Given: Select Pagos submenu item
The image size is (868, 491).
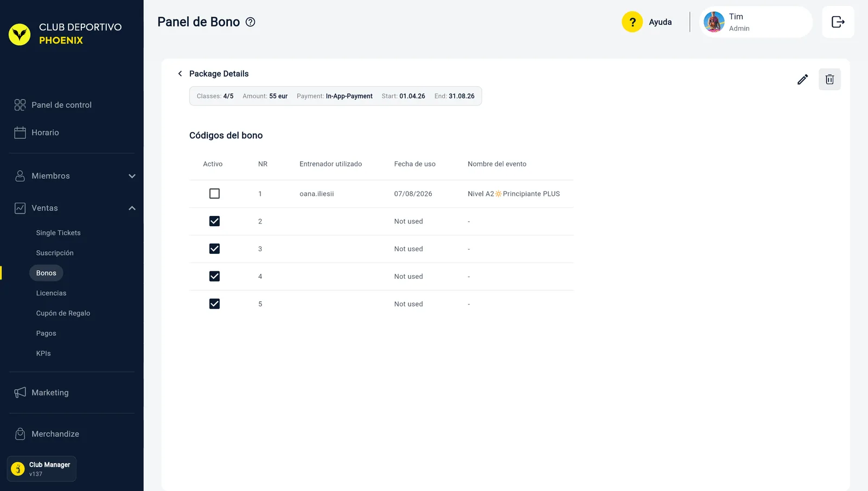Looking at the screenshot, I should (x=46, y=333).
